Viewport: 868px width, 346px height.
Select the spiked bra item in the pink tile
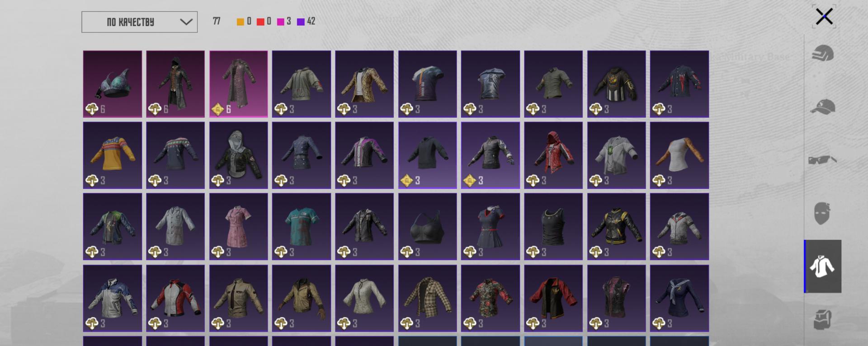(x=113, y=84)
